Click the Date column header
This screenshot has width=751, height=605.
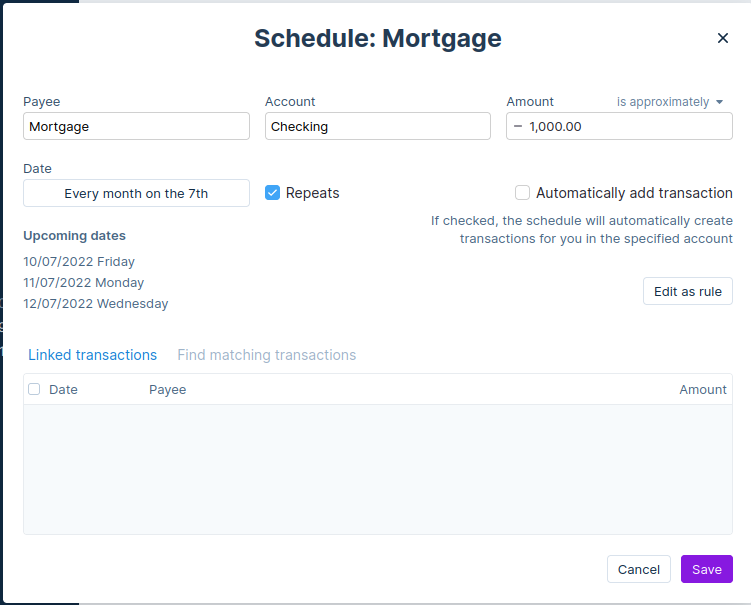pyautogui.click(x=63, y=389)
